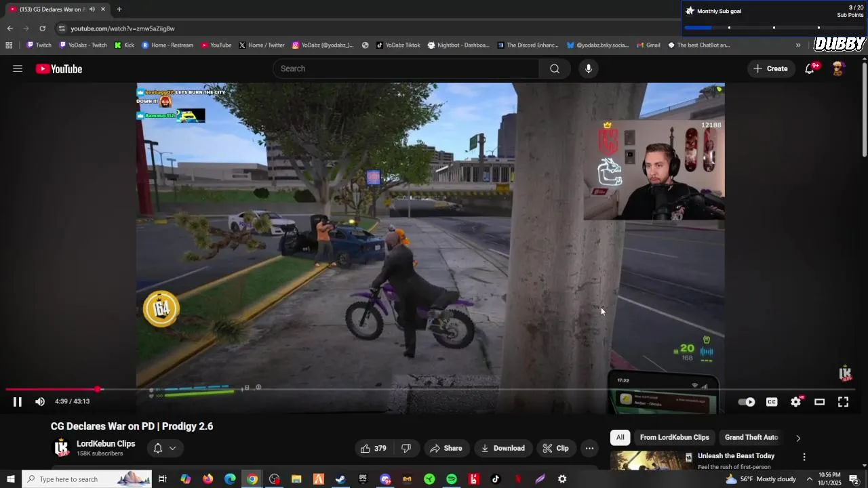The width and height of the screenshot is (868, 488).
Task: Enter full screen mode
Action: pyautogui.click(x=843, y=402)
